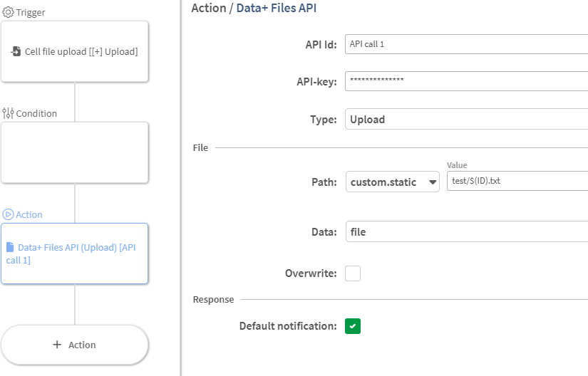Select the empty Condition card

(75, 152)
